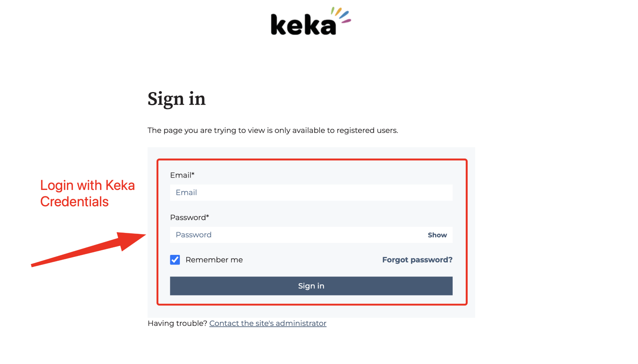Image resolution: width=638 pixels, height=364 pixels.
Task: Click the red "Login with Keka Credentials" text
Action: (x=87, y=194)
